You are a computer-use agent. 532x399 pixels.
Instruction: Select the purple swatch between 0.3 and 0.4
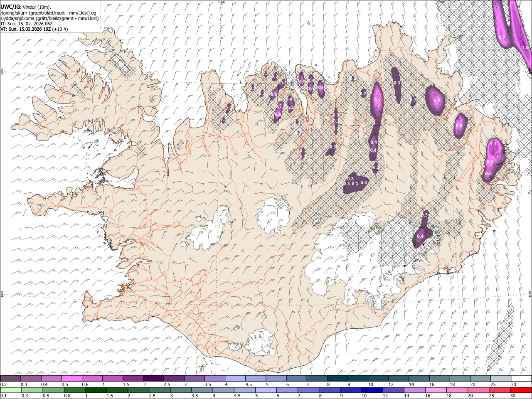click(31, 378)
